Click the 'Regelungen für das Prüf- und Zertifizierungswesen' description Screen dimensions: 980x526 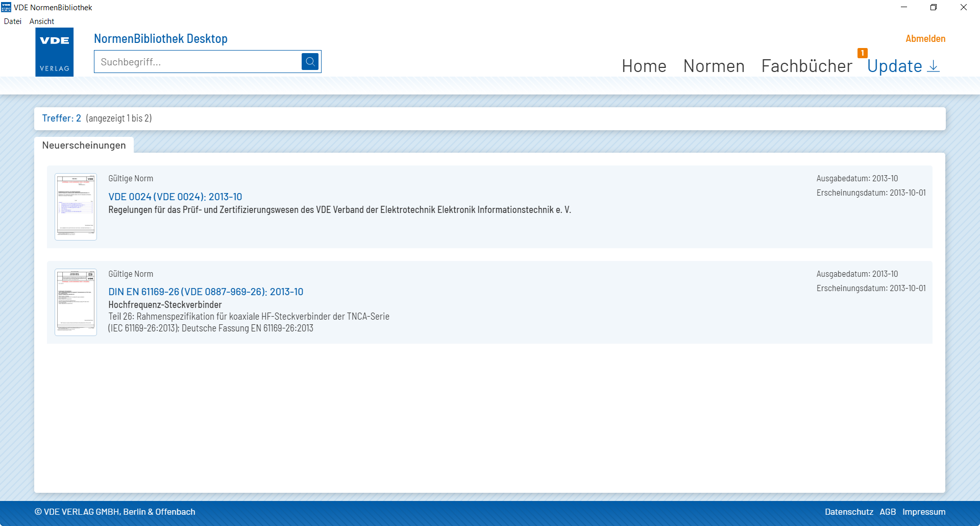(x=339, y=210)
